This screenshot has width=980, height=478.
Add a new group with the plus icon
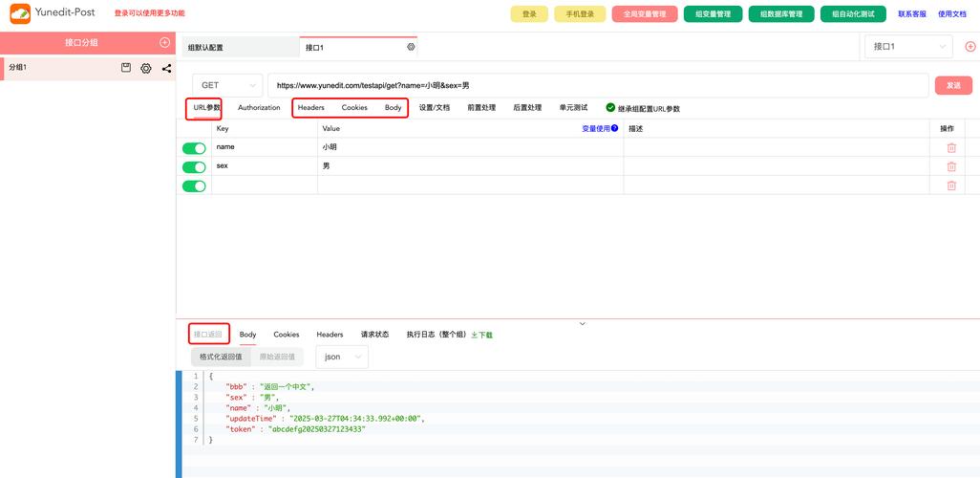164,43
